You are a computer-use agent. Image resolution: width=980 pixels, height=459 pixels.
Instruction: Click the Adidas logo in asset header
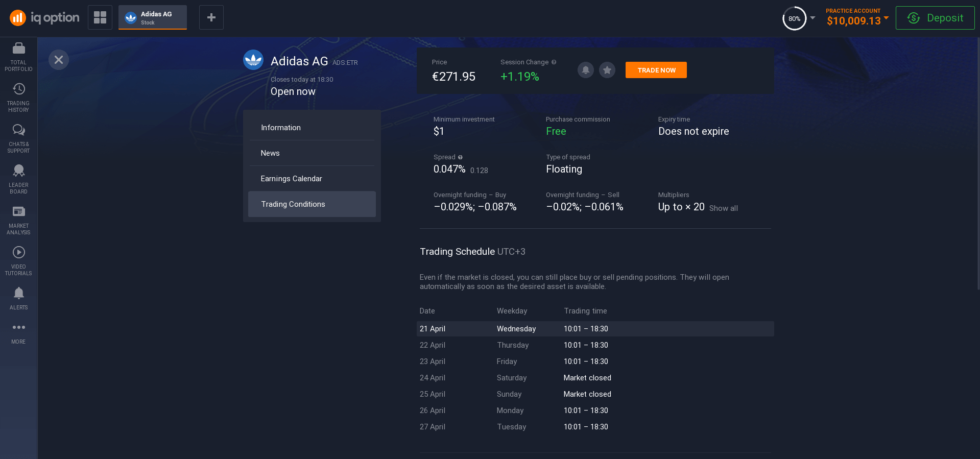click(253, 60)
